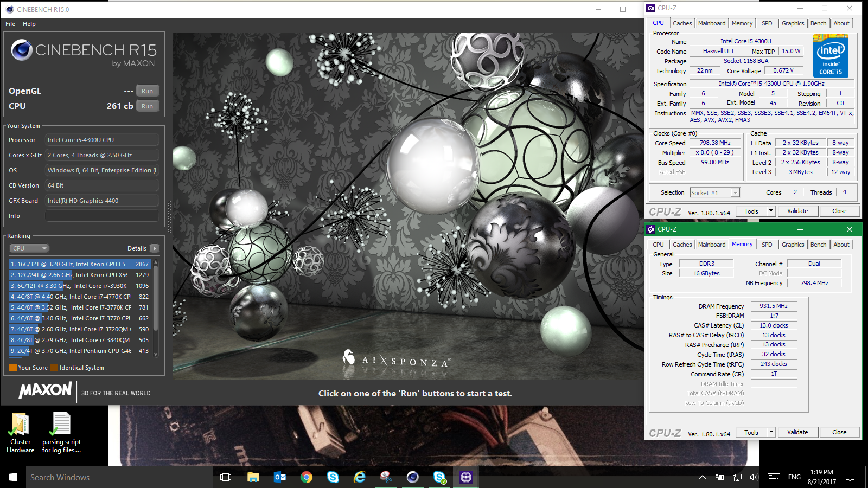The width and height of the screenshot is (868, 488).
Task: Click Close button in top CPU-Z window
Action: coord(839,211)
